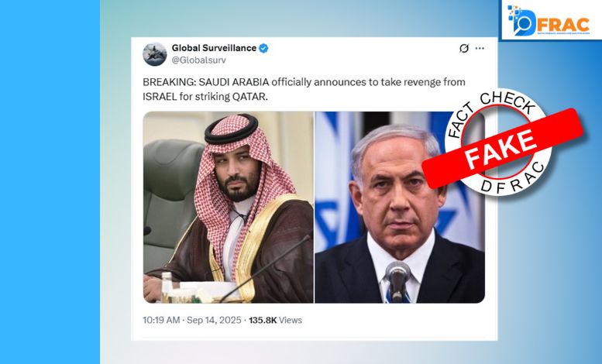Click the DFRAC logo in the corner
Screen dimensions: 602x364
tap(552, 19)
